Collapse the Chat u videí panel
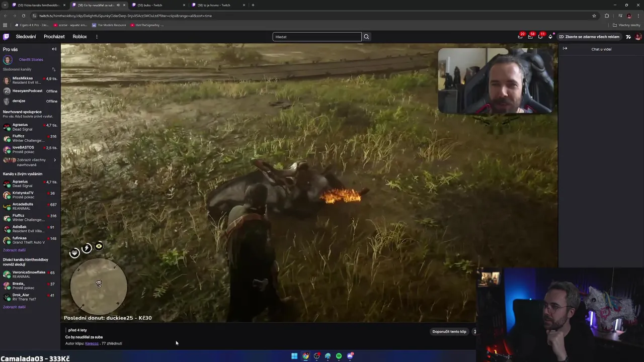 (565, 49)
